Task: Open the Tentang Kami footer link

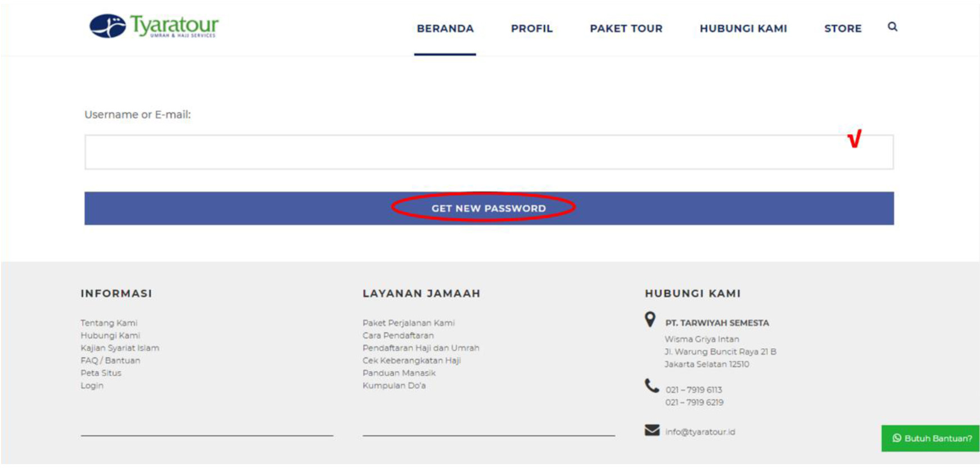Action: (109, 323)
